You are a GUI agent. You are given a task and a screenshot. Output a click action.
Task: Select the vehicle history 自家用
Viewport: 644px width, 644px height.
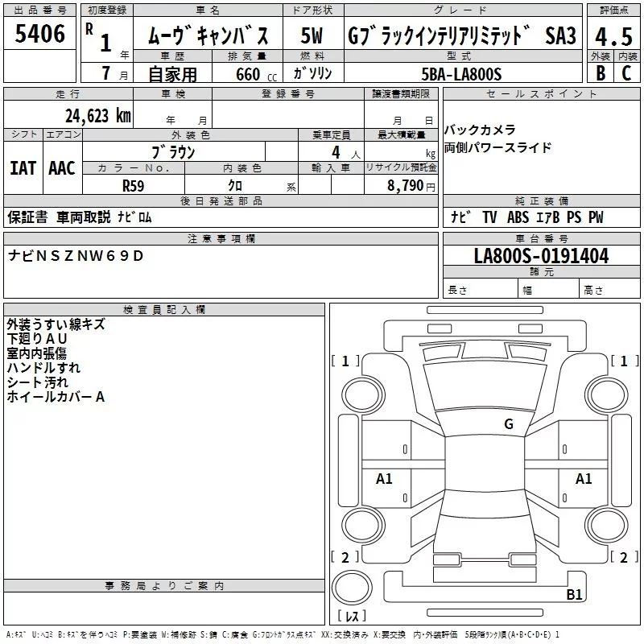click(x=172, y=74)
